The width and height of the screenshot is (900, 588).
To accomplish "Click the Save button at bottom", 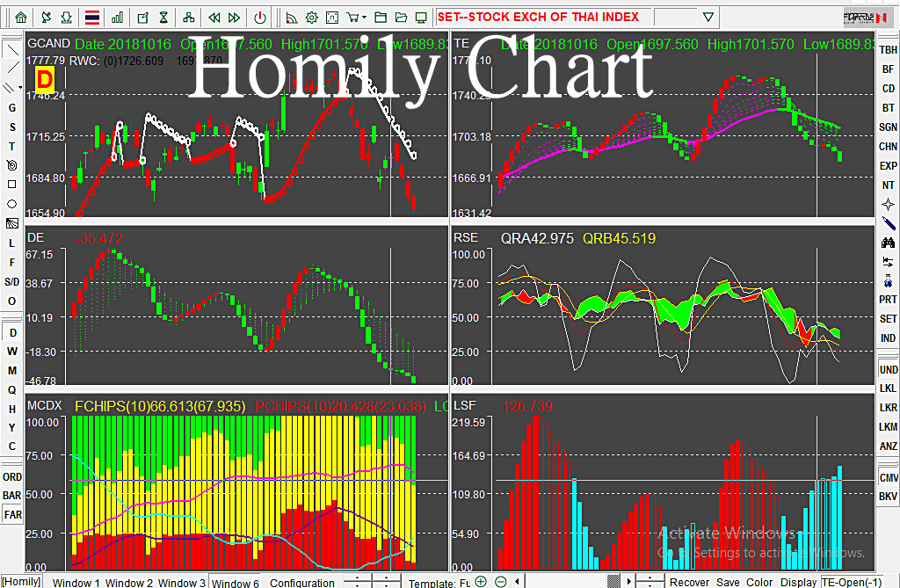I will tap(728, 582).
